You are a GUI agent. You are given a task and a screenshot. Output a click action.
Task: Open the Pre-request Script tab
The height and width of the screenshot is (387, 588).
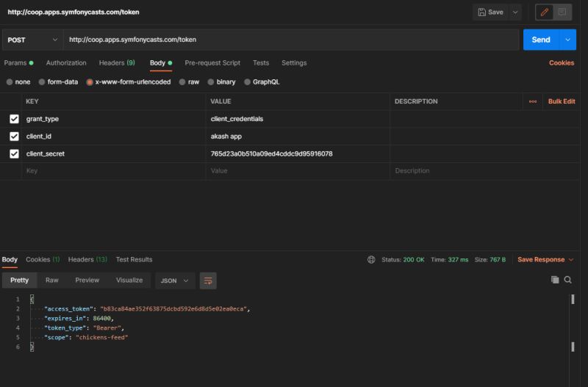click(x=212, y=63)
